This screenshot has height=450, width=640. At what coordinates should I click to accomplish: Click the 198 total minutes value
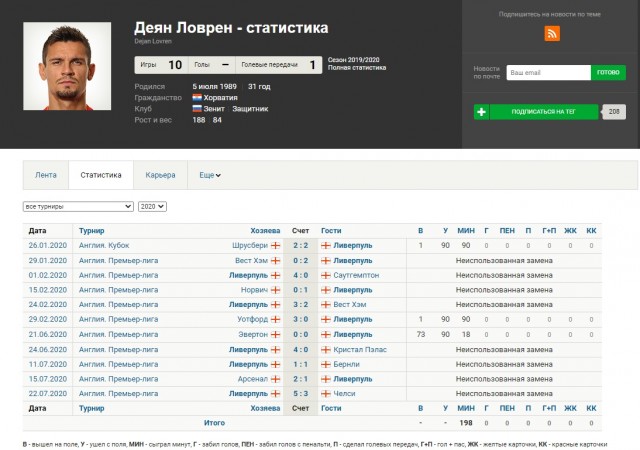click(466, 423)
